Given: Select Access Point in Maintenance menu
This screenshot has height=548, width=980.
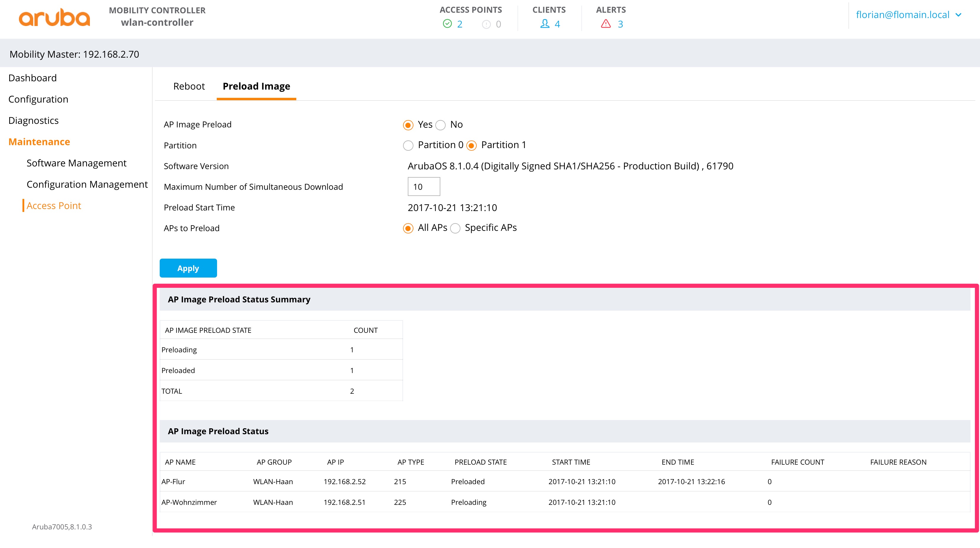Looking at the screenshot, I should pos(54,206).
